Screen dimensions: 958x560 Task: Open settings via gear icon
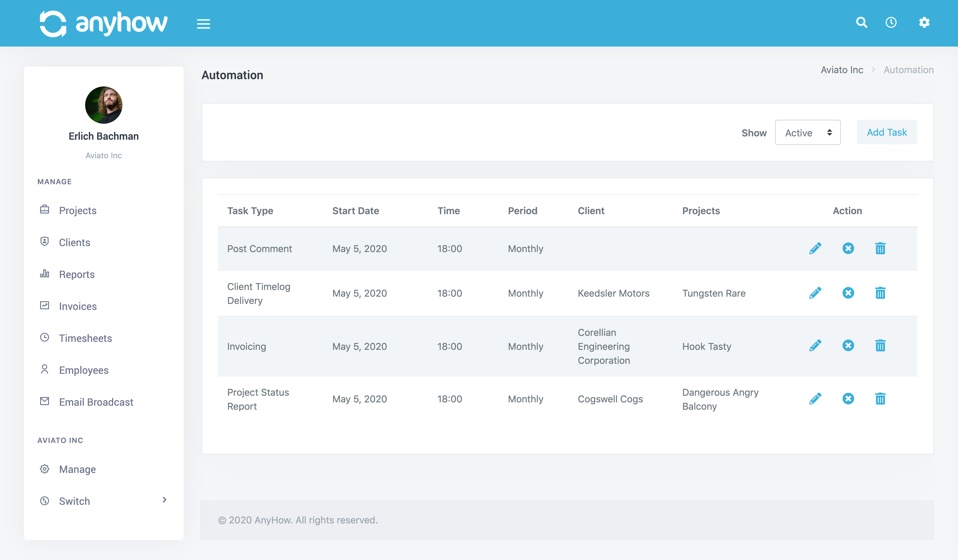[925, 23]
